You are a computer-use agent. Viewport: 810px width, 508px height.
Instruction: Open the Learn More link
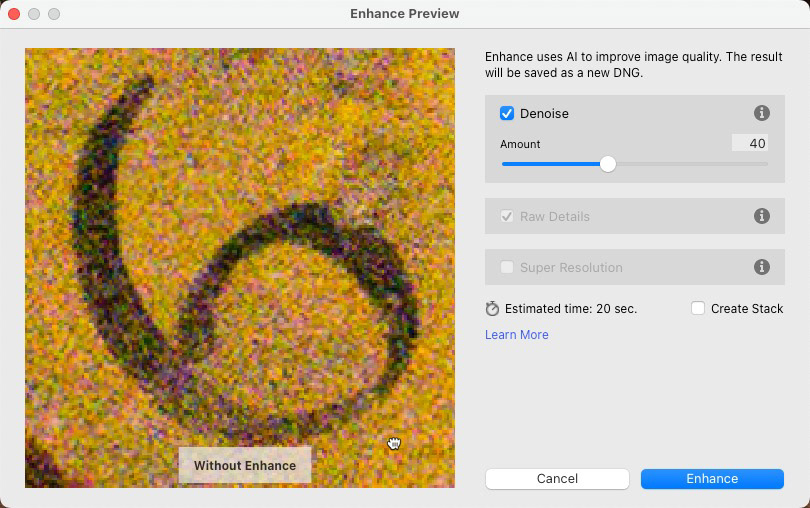click(517, 335)
